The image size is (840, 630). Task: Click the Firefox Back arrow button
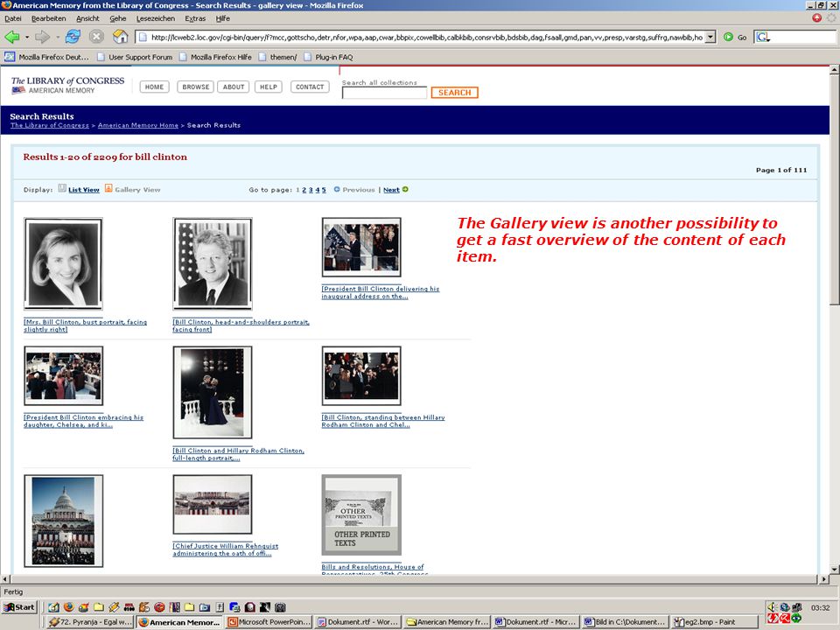point(11,37)
